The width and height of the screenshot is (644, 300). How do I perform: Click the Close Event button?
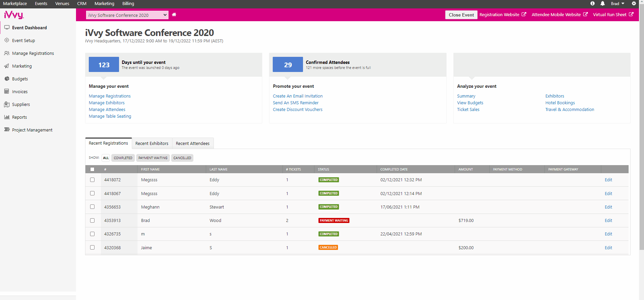(461, 15)
